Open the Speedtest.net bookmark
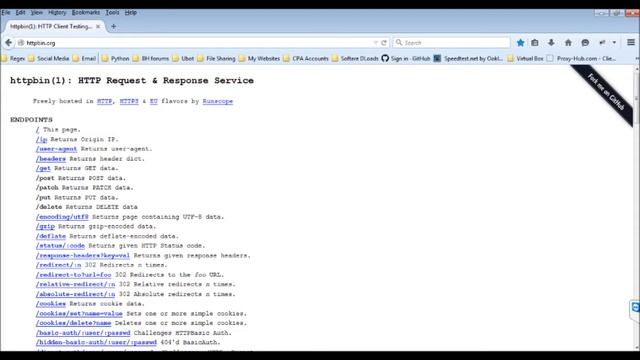The image size is (640, 360). 468,58
